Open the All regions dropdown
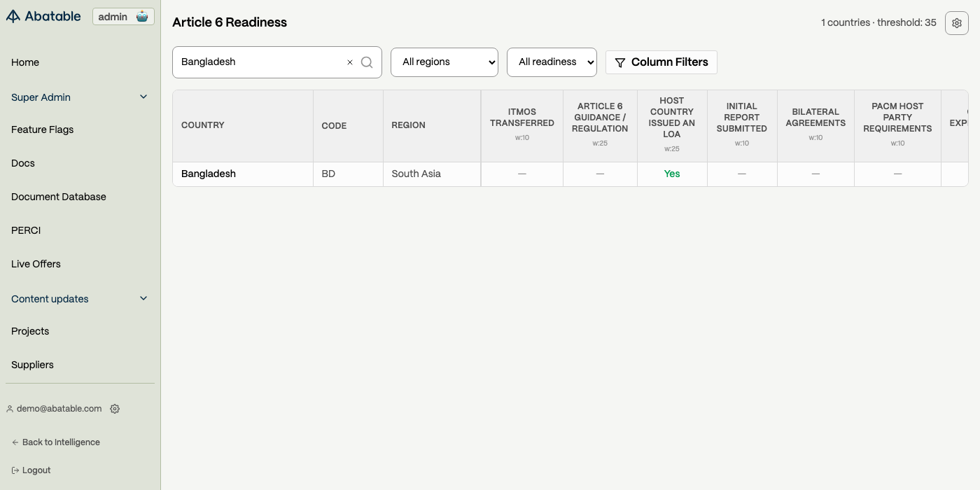This screenshot has height=490, width=980. coord(444,62)
